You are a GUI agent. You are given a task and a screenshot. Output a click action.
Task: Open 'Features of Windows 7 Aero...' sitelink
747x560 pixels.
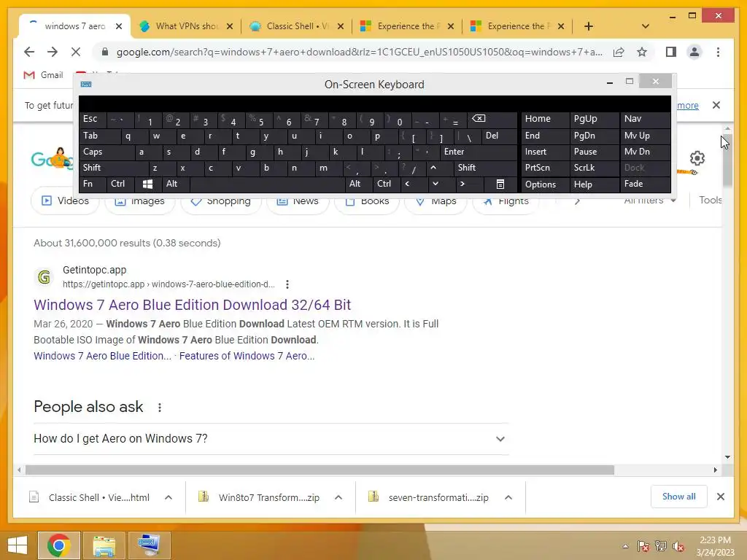(247, 356)
